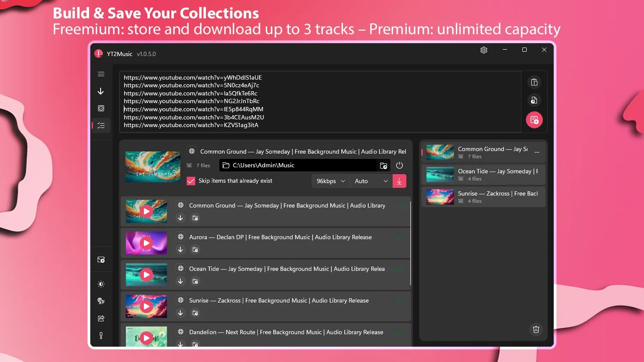This screenshot has height=362, width=644.
Task: Open the folder settings sidebar icon
Action: 101,260
